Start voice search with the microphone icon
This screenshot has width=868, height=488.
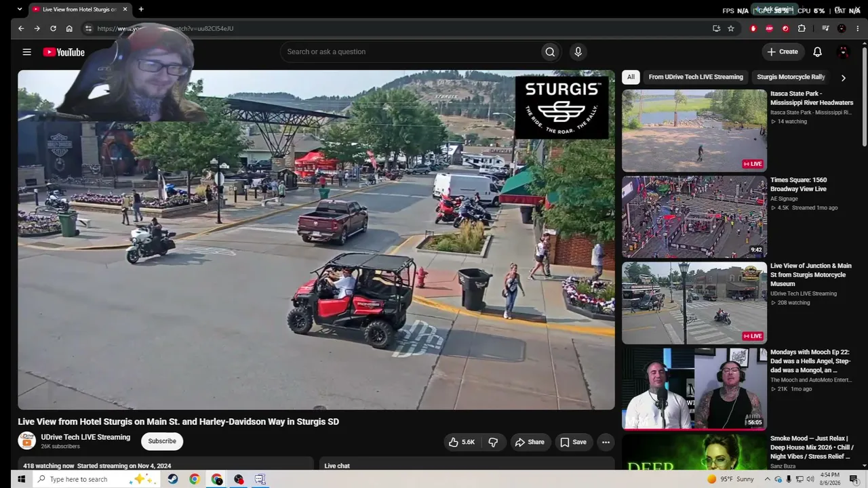click(x=578, y=52)
